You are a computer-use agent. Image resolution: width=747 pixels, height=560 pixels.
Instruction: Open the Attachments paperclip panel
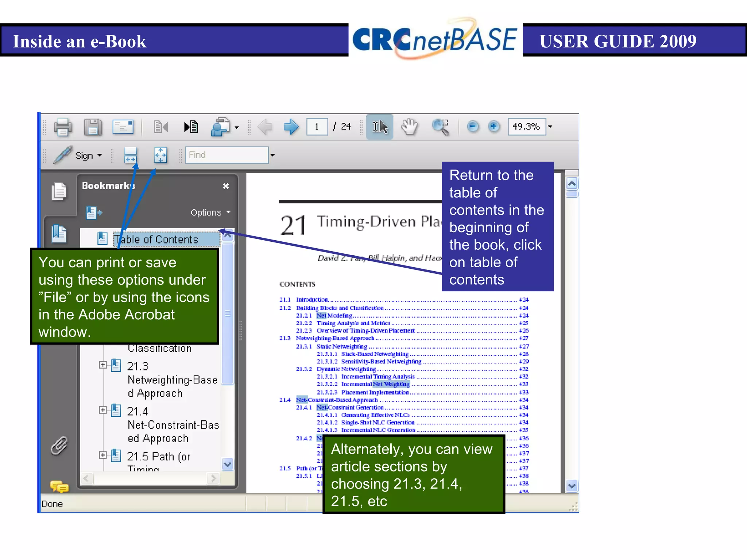point(59,446)
